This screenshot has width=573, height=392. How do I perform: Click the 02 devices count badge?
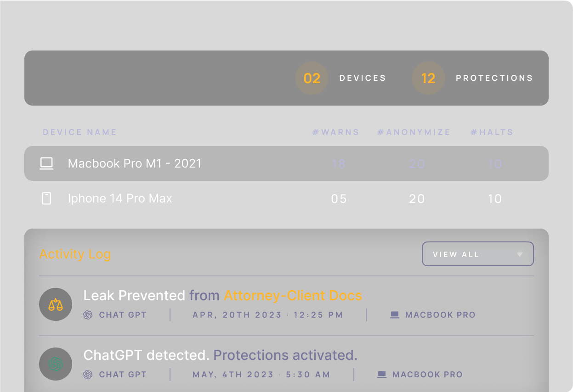312,78
